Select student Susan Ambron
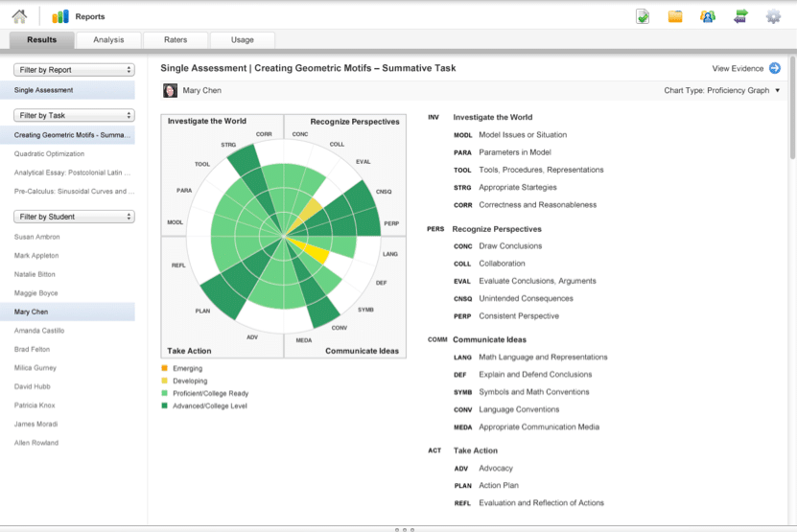The image size is (797, 532). coord(37,237)
